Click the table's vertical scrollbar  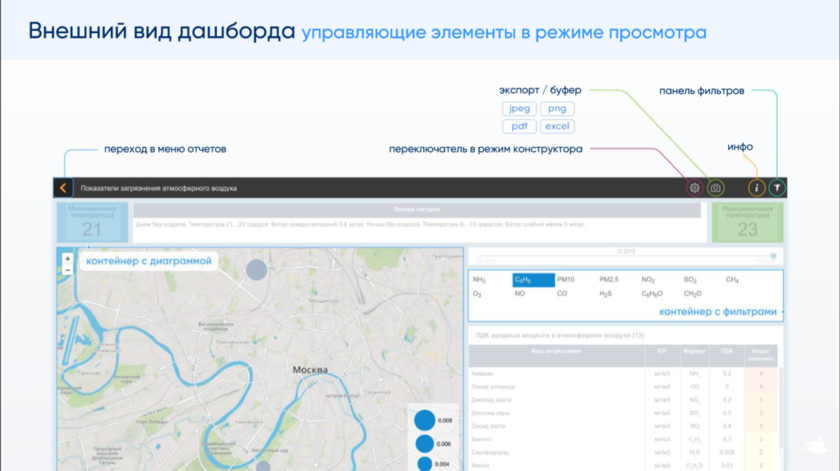pos(780,407)
